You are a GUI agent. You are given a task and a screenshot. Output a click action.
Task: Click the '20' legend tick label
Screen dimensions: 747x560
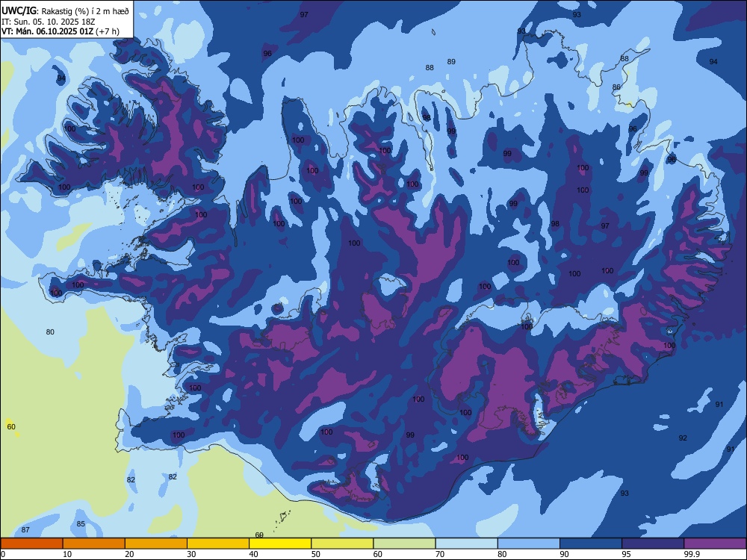pos(129,554)
